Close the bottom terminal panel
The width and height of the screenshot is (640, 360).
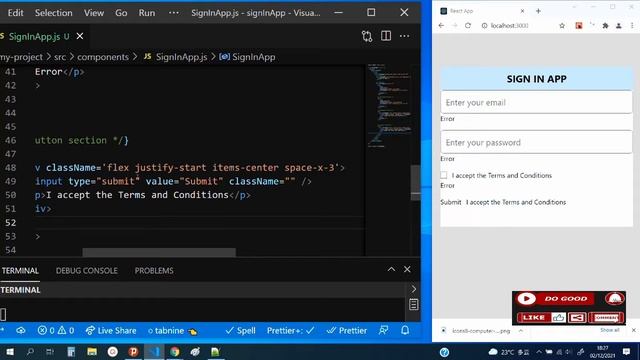pyautogui.click(x=407, y=269)
